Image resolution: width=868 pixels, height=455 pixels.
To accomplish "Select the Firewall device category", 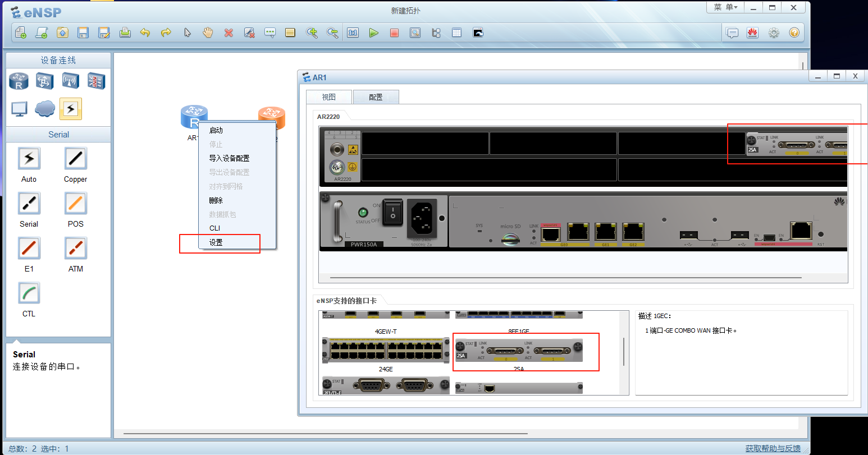I will pos(95,81).
